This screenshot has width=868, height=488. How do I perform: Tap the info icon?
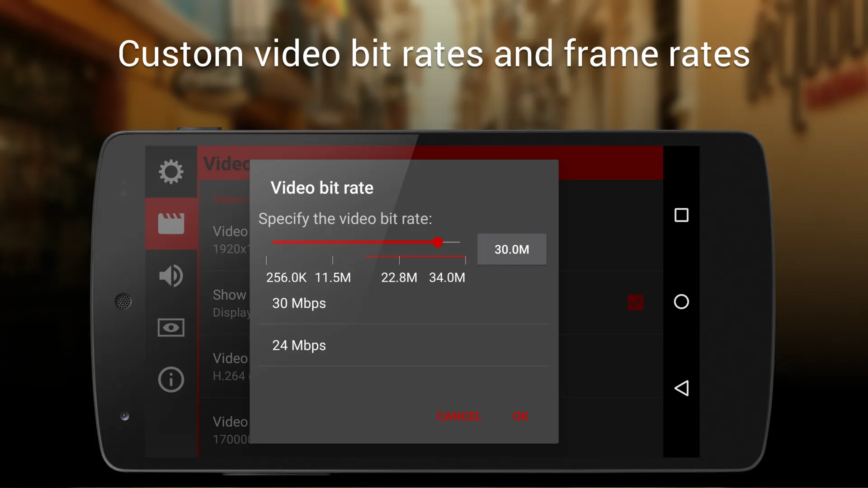(x=171, y=380)
